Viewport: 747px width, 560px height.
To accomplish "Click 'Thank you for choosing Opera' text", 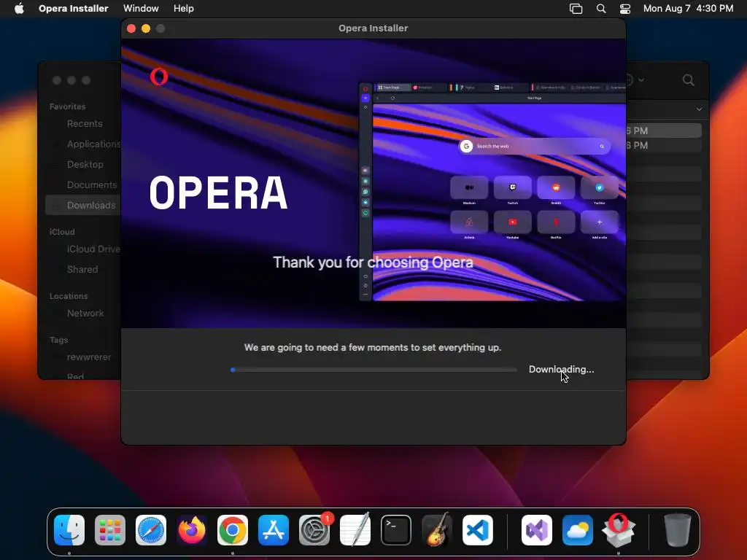I will pyautogui.click(x=373, y=262).
